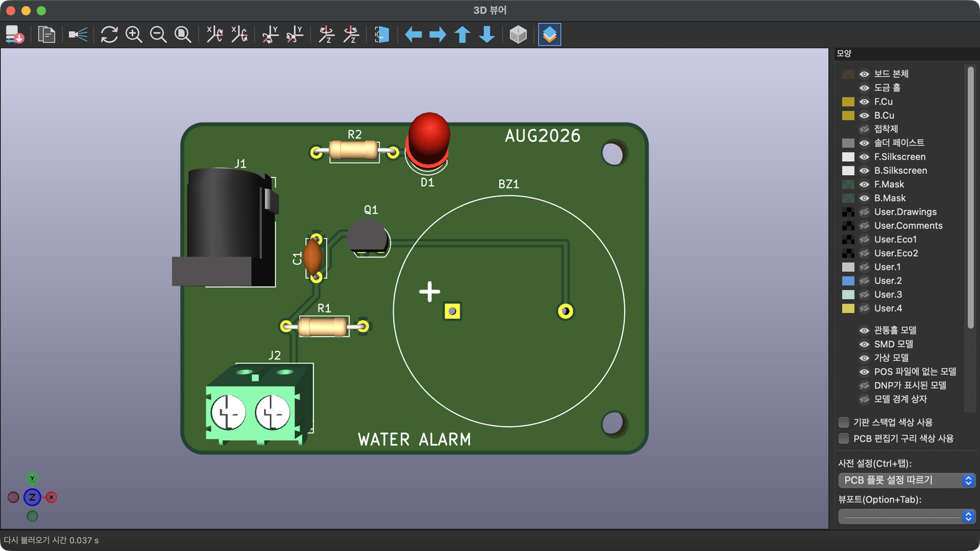Screen dimensions: 980x551
Task: Click the B.Cu color swatch
Action: click(x=848, y=115)
